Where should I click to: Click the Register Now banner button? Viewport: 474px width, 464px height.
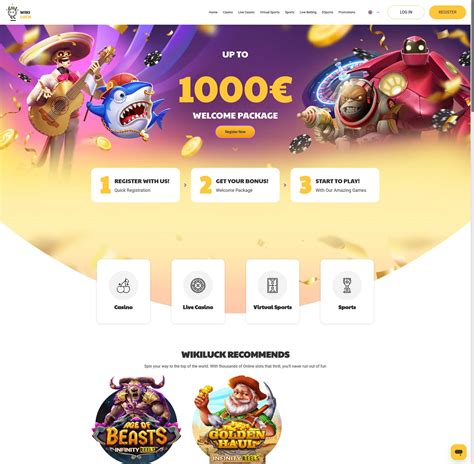[235, 132]
